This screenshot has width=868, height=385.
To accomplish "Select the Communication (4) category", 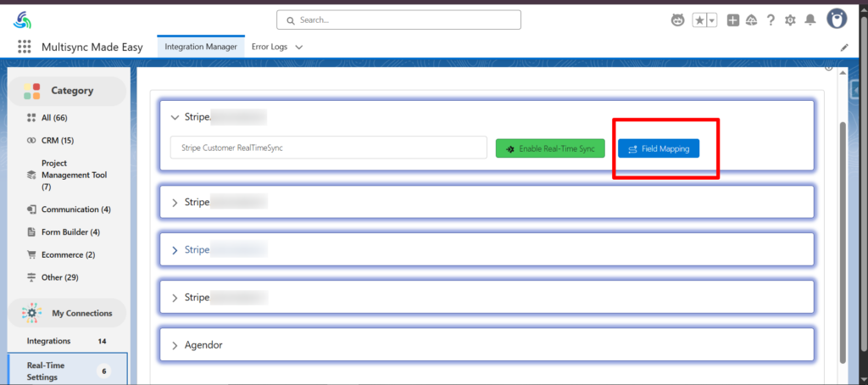I will coord(75,209).
